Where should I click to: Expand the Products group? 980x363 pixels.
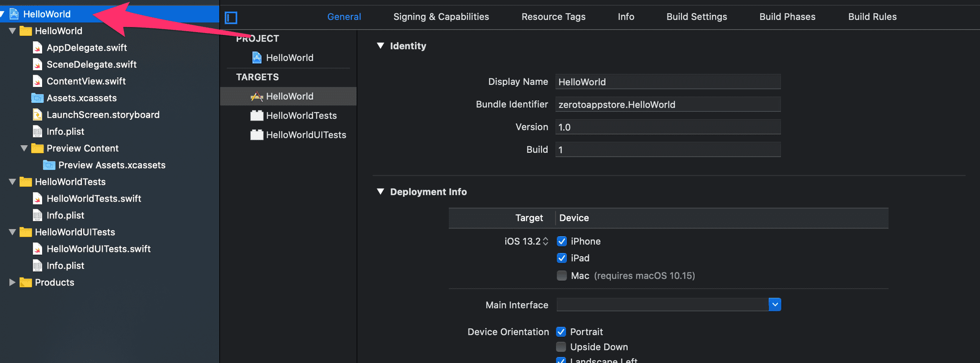coord(13,282)
